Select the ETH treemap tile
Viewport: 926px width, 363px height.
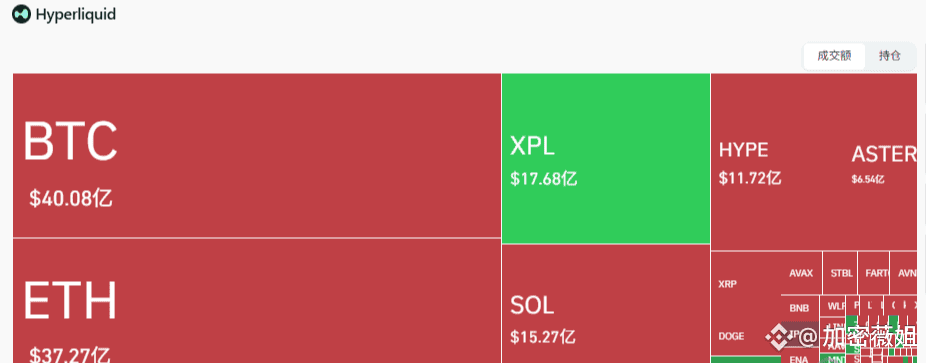pyautogui.click(x=257, y=300)
